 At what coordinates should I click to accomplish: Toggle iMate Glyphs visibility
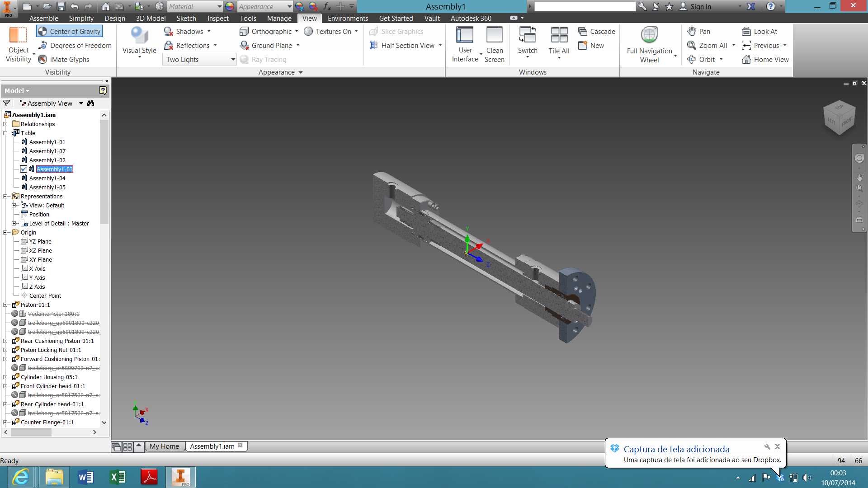point(63,59)
